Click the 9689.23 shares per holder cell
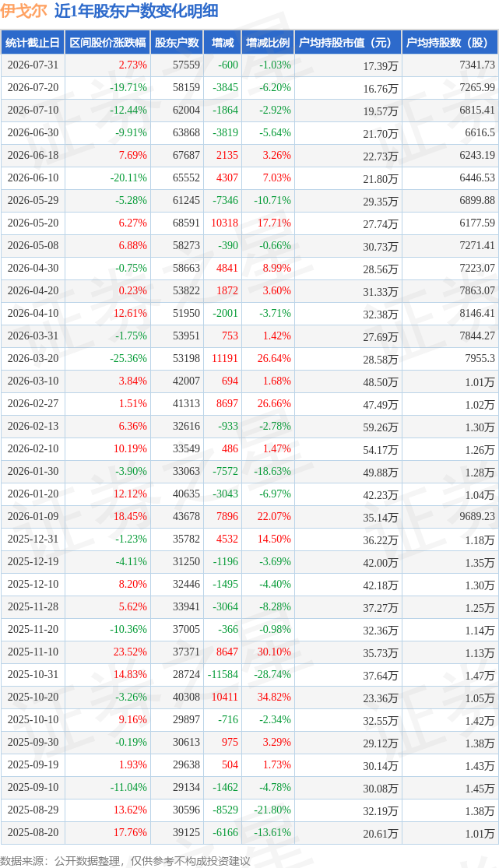Screen dimensions: 499x868 tap(477, 516)
